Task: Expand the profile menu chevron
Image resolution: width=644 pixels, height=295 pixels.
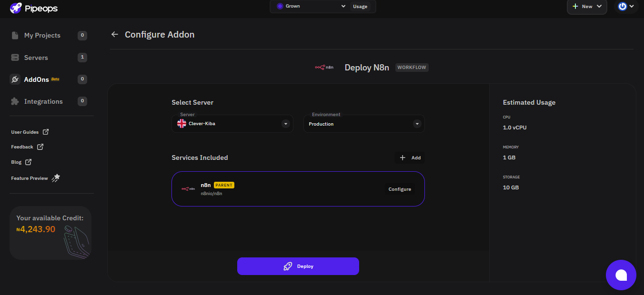Action: point(632,6)
